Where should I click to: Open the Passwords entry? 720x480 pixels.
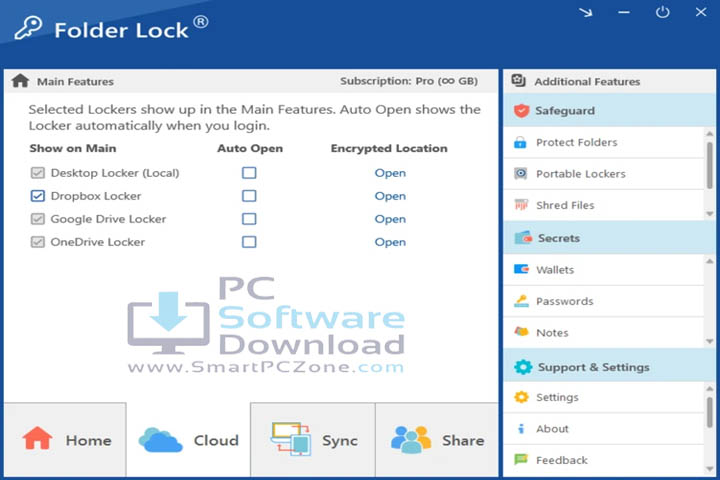(x=604, y=301)
